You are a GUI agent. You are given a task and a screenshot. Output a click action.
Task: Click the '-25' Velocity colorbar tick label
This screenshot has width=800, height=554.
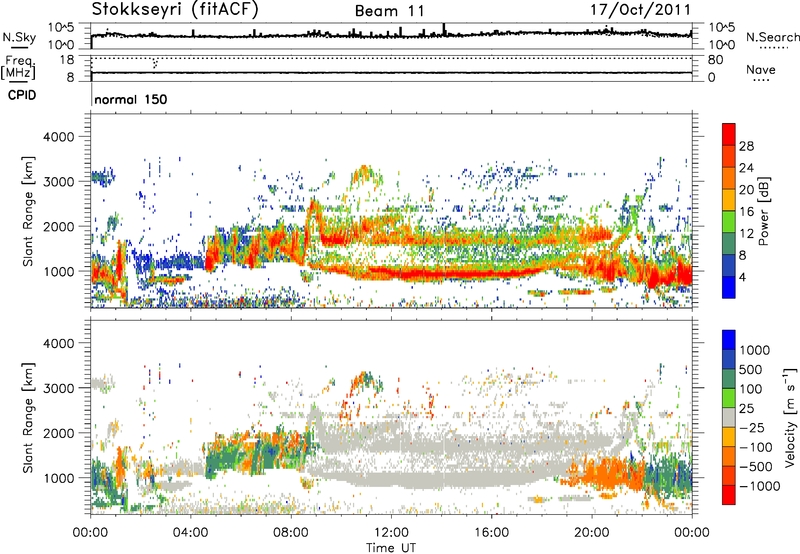tap(752, 428)
